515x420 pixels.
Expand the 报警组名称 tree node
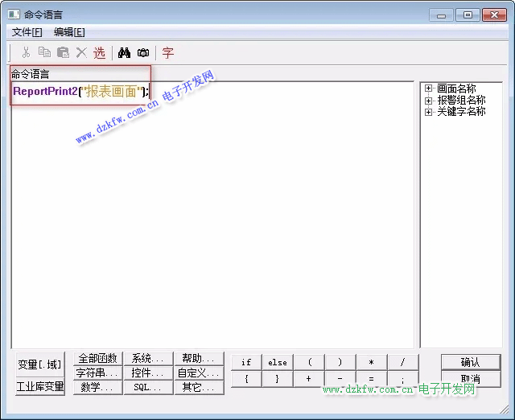pyautogui.click(x=429, y=101)
